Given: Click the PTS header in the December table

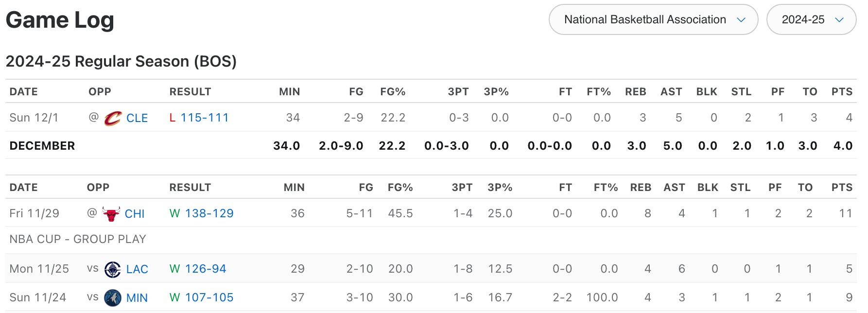Looking at the screenshot, I should [842, 92].
